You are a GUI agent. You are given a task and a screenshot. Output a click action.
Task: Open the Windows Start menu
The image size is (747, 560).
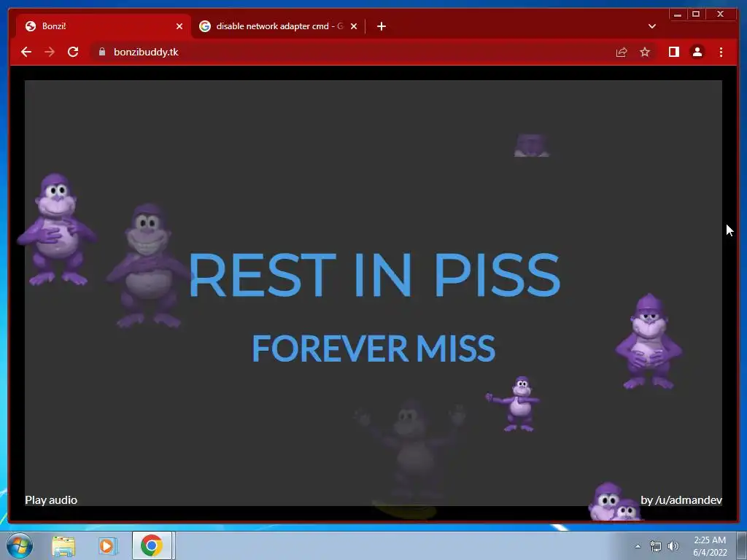[x=20, y=545]
